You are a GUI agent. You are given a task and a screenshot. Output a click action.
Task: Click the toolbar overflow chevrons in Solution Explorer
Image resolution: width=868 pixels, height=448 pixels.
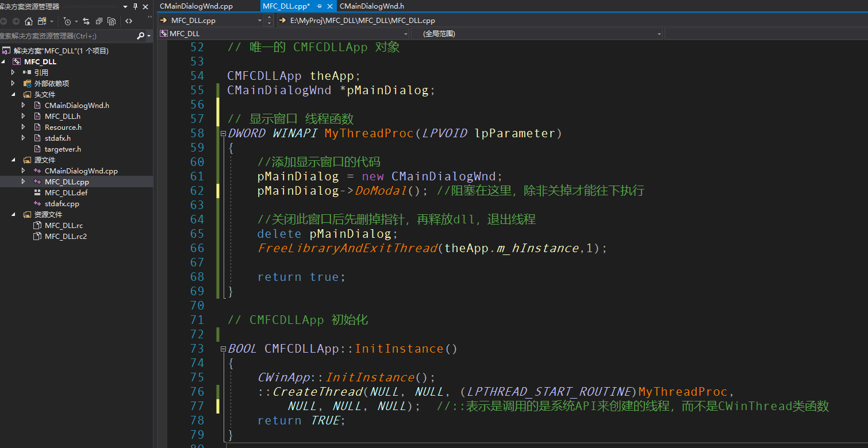tap(150, 17)
